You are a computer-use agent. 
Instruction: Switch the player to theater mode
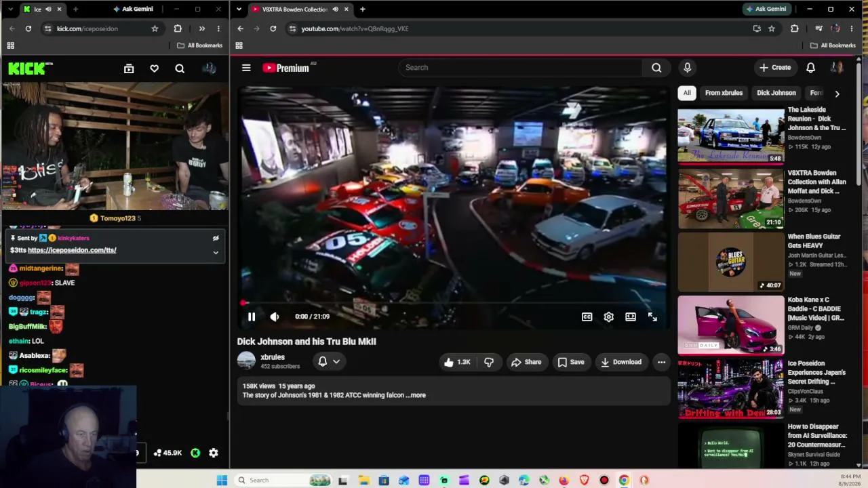(631, 317)
